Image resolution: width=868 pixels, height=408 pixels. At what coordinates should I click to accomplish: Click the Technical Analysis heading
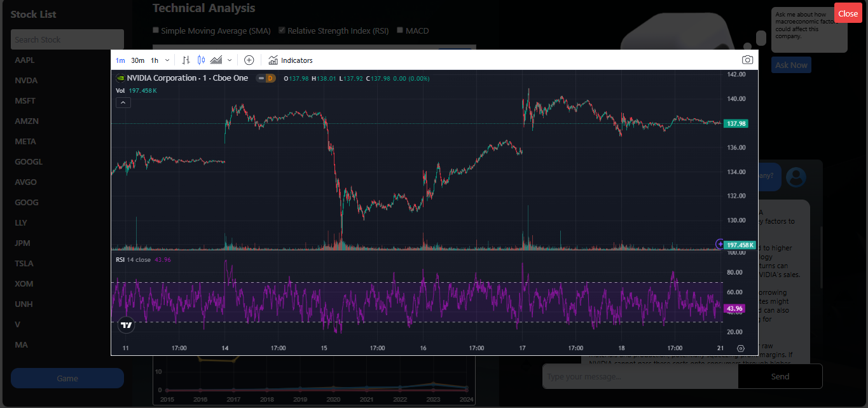click(204, 8)
